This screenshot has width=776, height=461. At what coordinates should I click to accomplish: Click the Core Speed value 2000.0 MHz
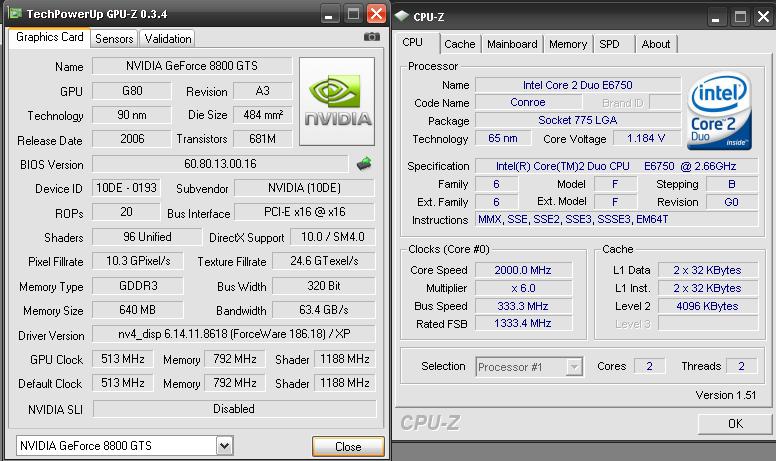coord(523,270)
